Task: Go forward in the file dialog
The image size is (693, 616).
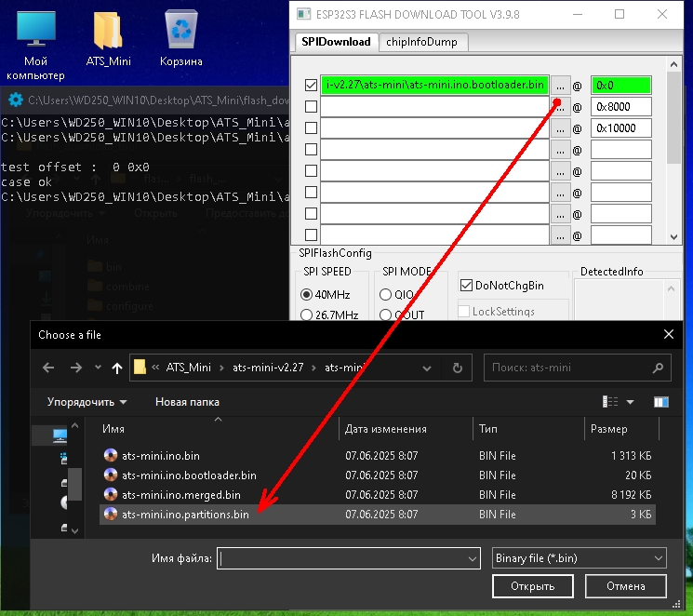Action: [x=76, y=368]
